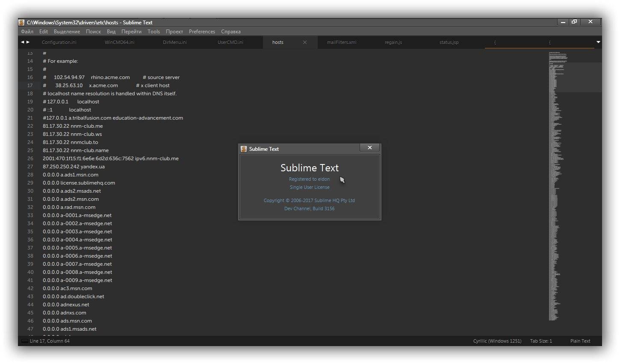Click the right tab scroll arrow

click(28, 42)
